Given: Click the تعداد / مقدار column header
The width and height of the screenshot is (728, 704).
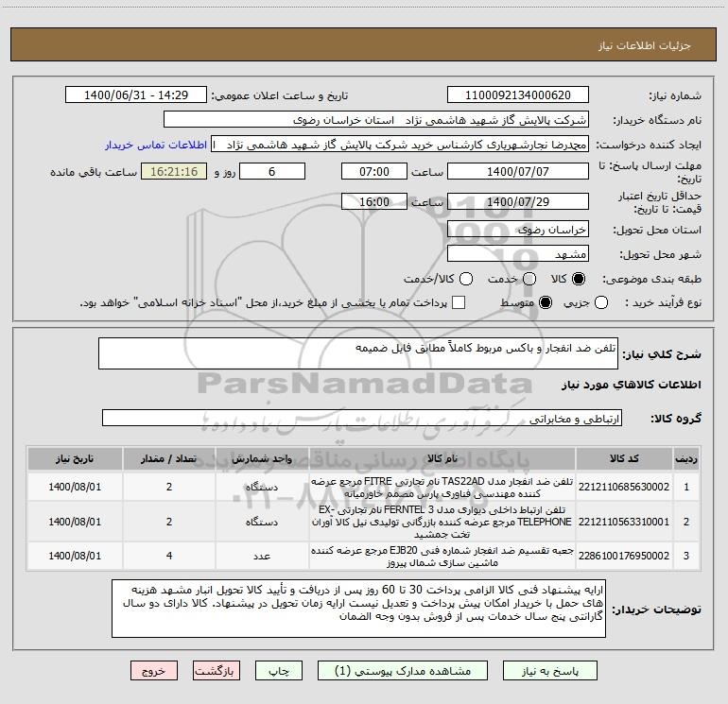Looking at the screenshot, I should pos(169,458).
